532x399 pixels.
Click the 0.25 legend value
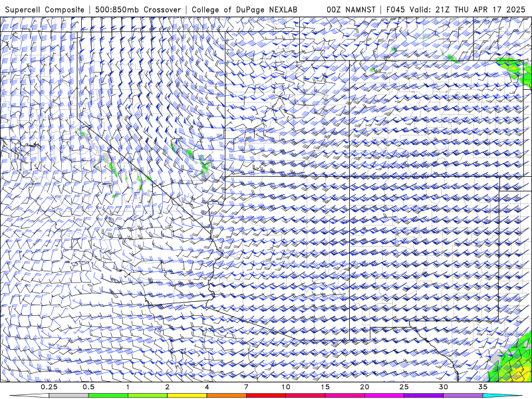(49, 387)
